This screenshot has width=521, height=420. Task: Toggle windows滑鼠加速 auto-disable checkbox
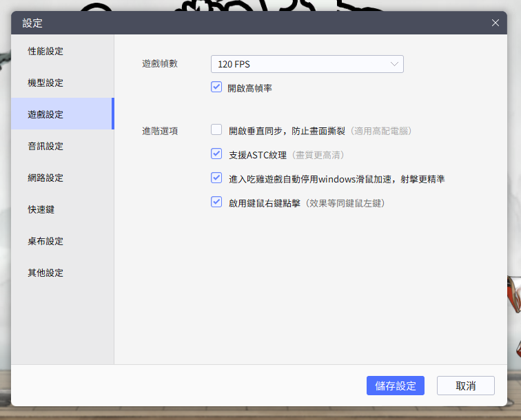click(216, 178)
